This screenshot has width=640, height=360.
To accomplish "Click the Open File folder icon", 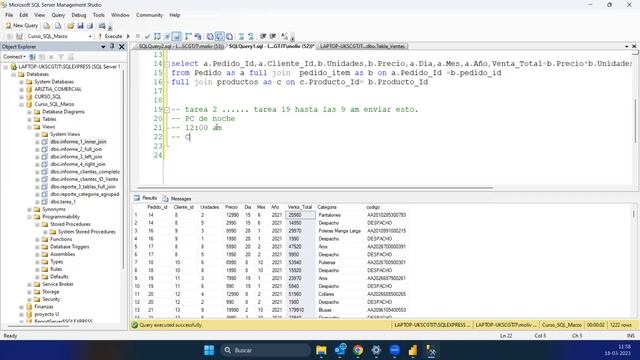I will click(70, 26).
